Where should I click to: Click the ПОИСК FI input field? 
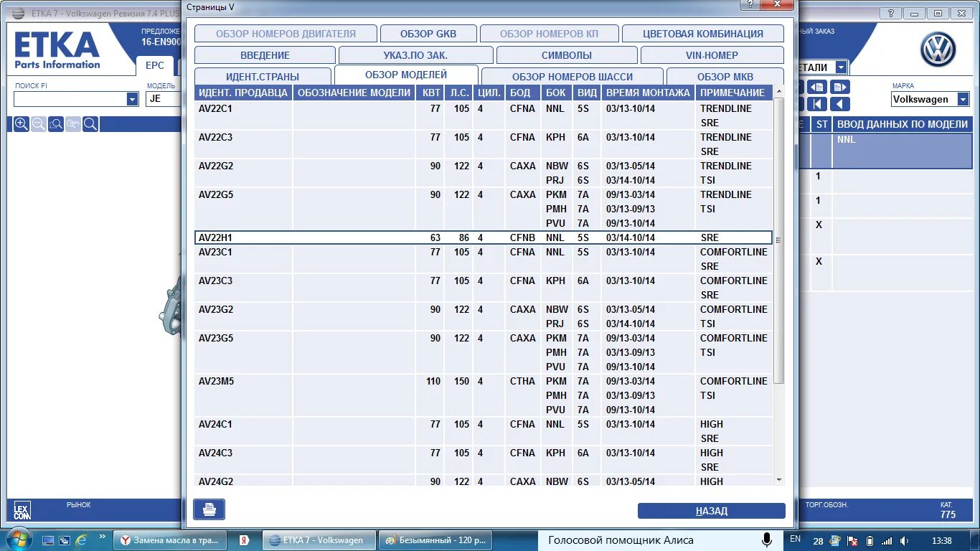[x=70, y=99]
